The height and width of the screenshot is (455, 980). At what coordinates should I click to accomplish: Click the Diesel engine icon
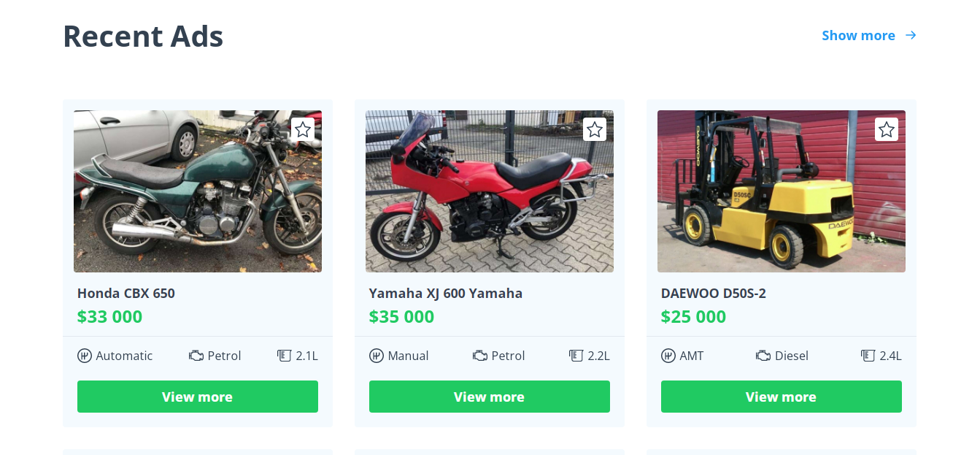pyautogui.click(x=763, y=356)
